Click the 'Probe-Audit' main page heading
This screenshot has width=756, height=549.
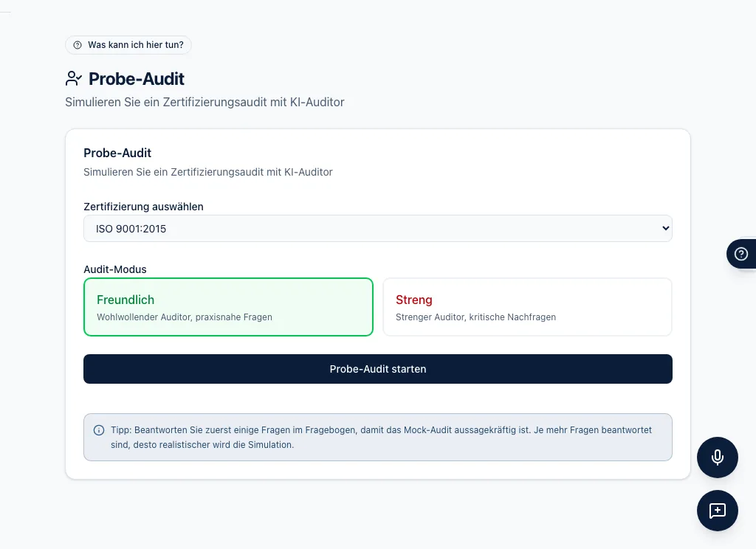pos(136,78)
